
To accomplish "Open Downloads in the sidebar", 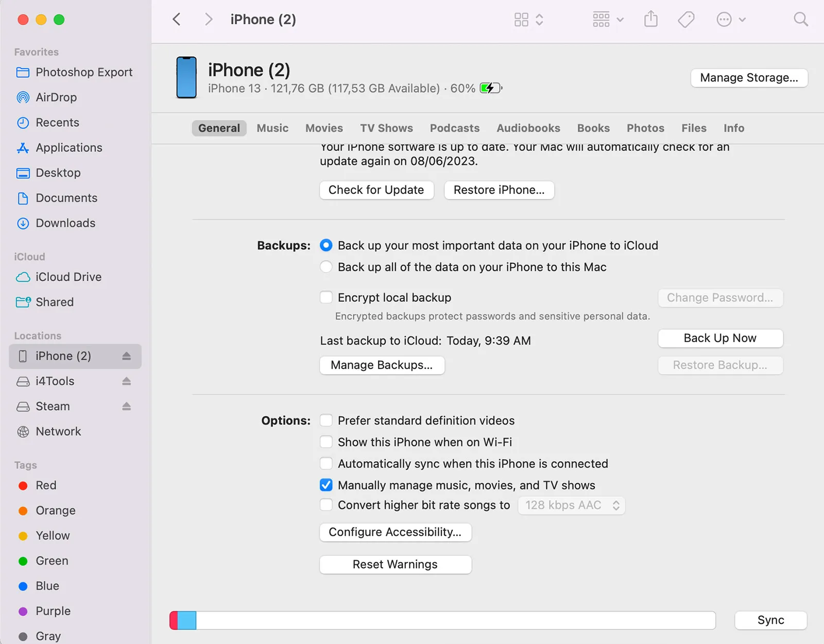I will [65, 223].
